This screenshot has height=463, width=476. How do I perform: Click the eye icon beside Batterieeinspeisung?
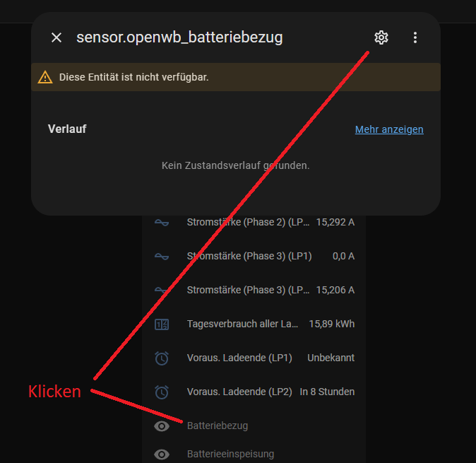pyautogui.click(x=162, y=454)
